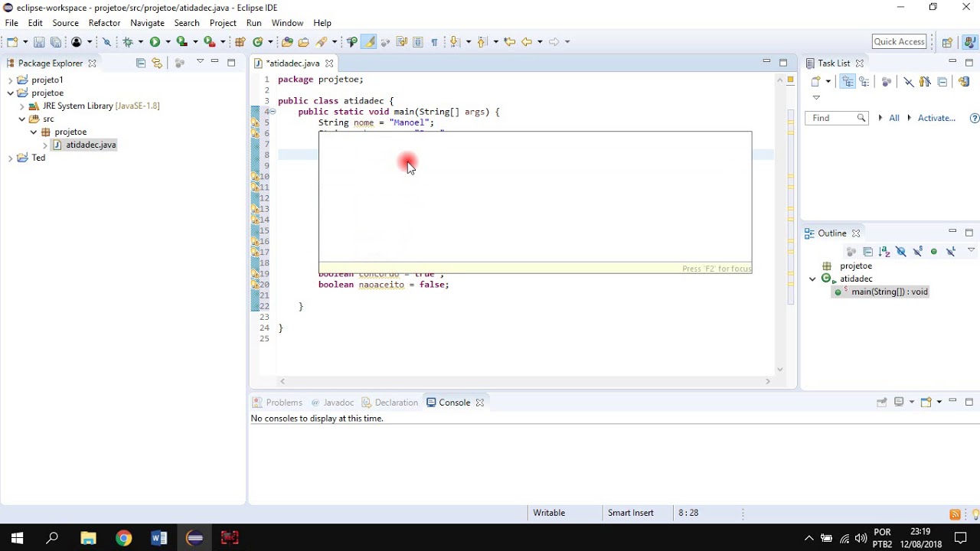Screen dimensions: 980x551
Task: Click the All filter link in Task List
Action: (894, 118)
